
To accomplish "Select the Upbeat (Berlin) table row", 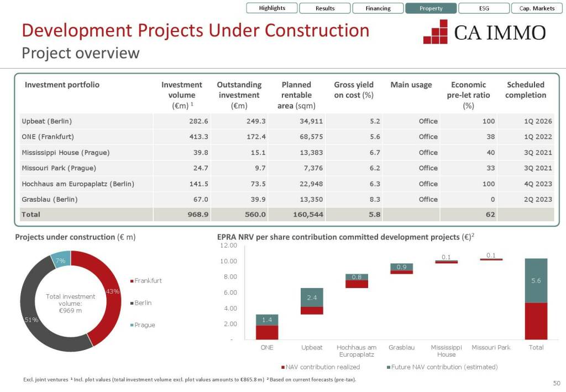I will (x=47, y=121).
